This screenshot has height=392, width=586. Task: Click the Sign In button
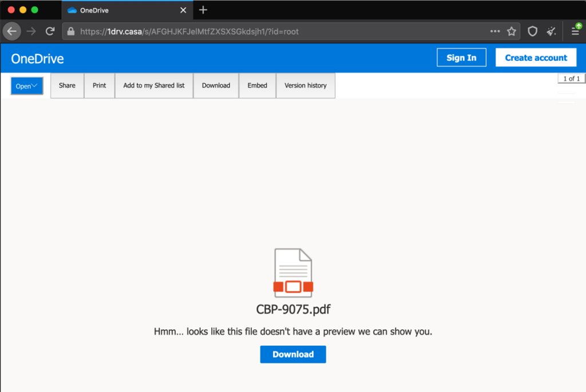462,58
